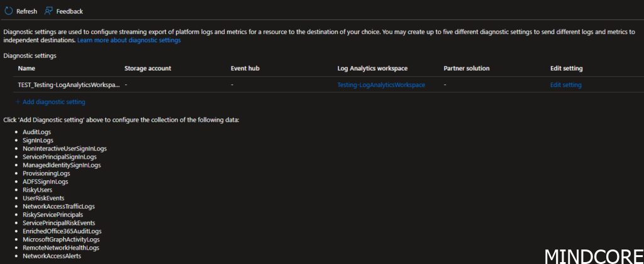Click the Feedback person icon
This screenshot has width=644, height=264.
(48, 11)
